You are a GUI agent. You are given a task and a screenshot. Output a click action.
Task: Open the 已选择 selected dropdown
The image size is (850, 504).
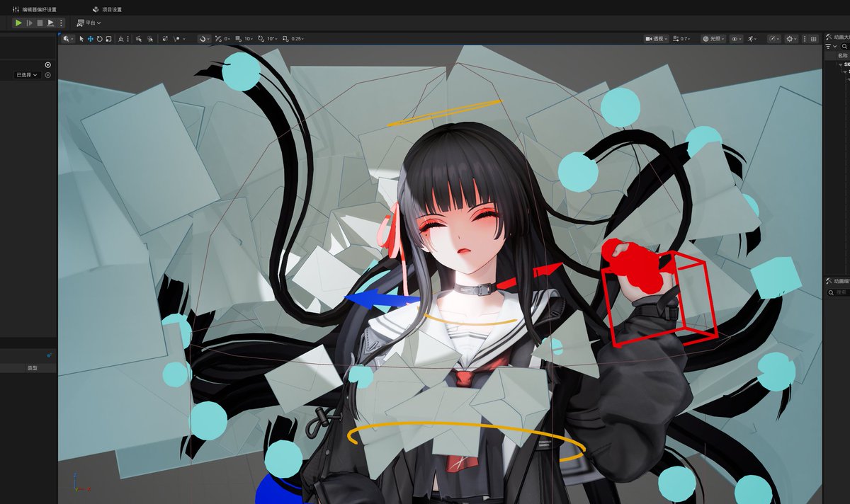27,75
